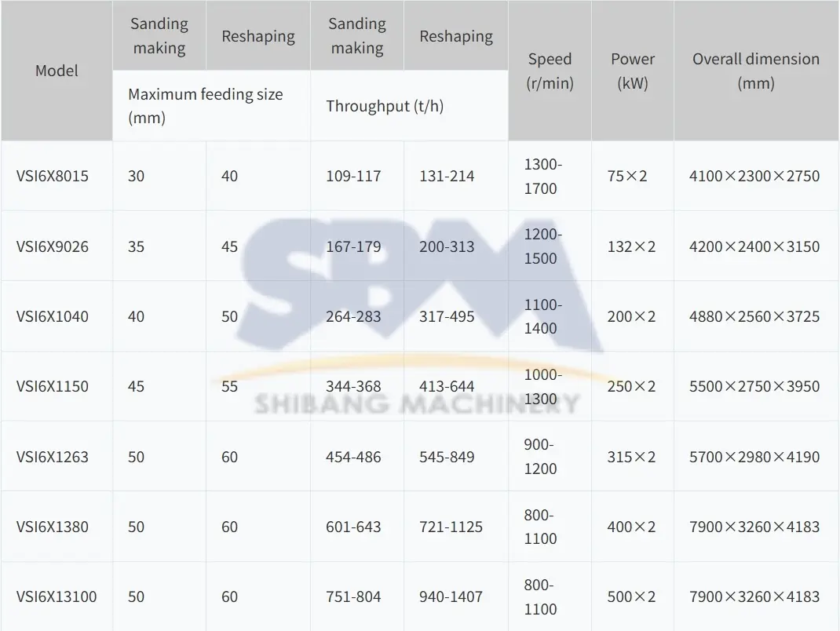840x631 pixels.
Task: Select the 4100×2300×2750 dimension value
Action: (x=754, y=176)
